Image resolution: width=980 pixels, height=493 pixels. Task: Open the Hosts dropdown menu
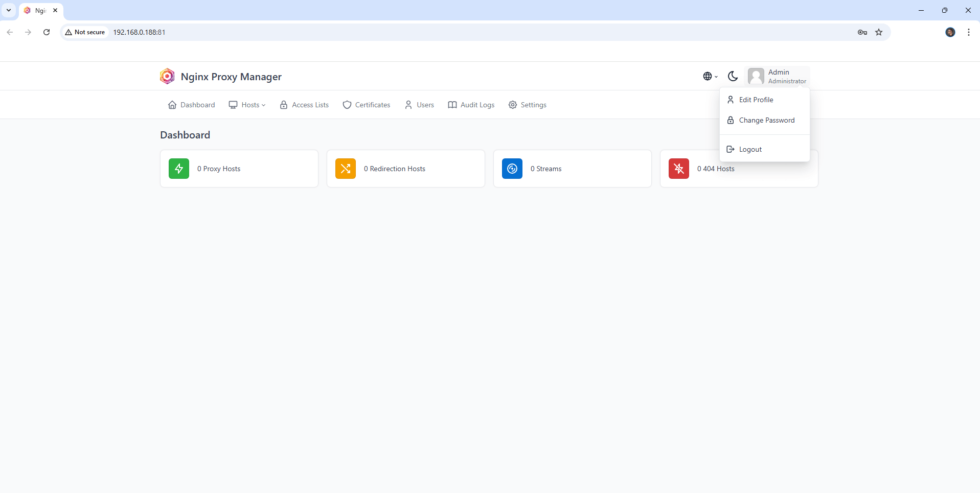tap(247, 105)
